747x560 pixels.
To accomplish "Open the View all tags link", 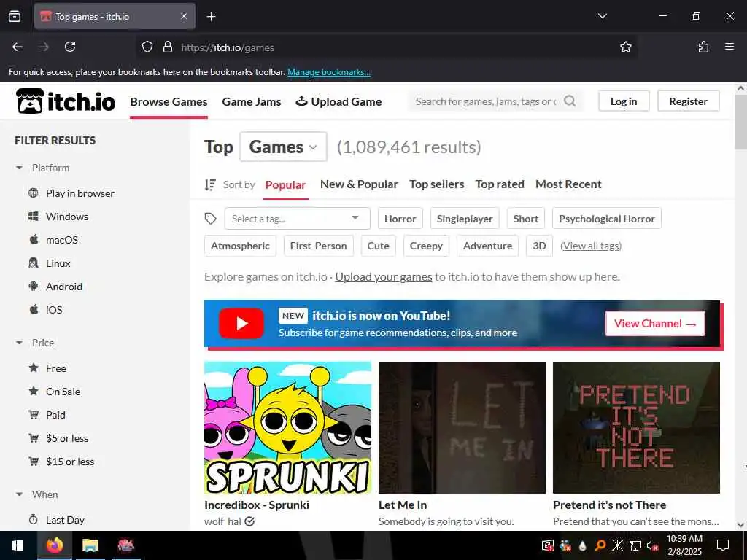I will pyautogui.click(x=591, y=246).
